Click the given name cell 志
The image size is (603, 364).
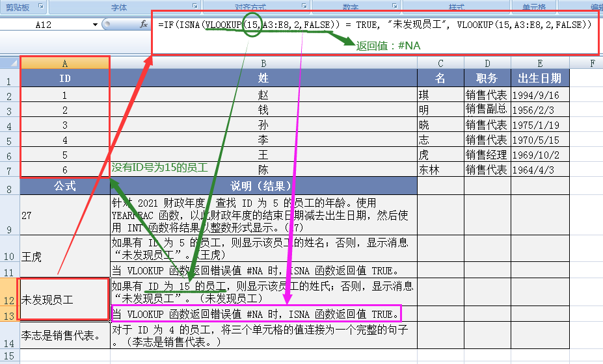tap(440, 140)
